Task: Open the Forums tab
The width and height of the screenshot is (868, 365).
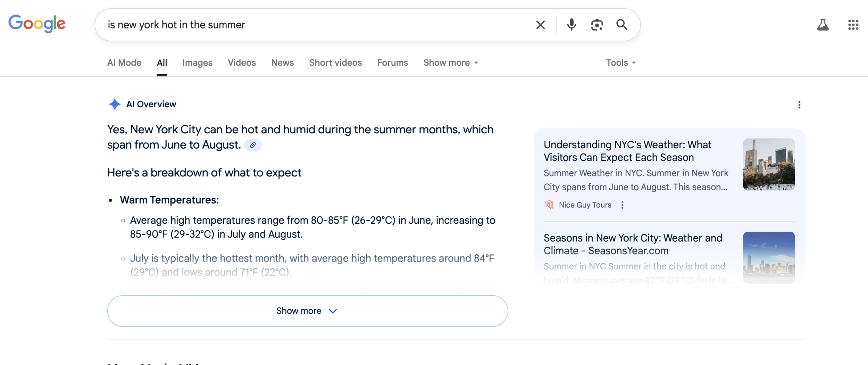Action: coord(392,63)
